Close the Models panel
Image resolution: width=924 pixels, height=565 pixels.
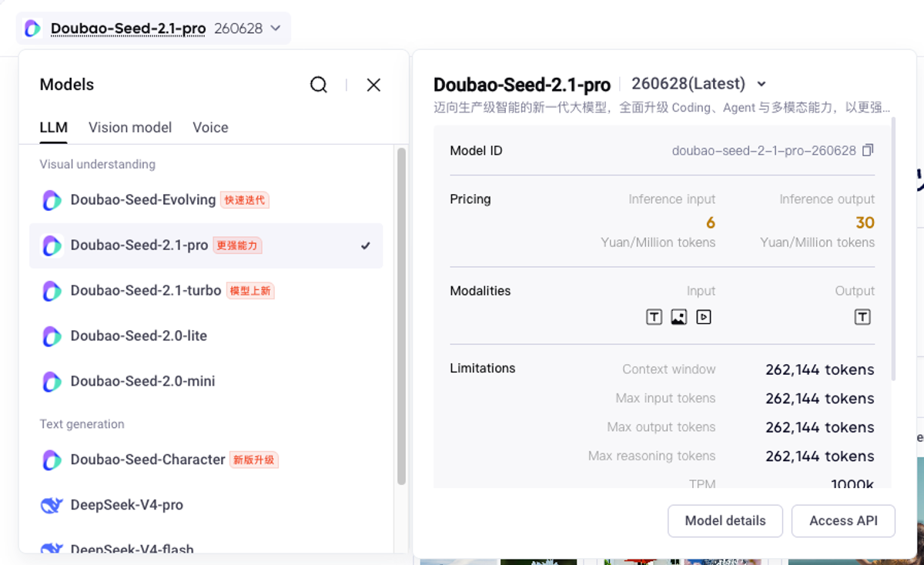pos(373,85)
